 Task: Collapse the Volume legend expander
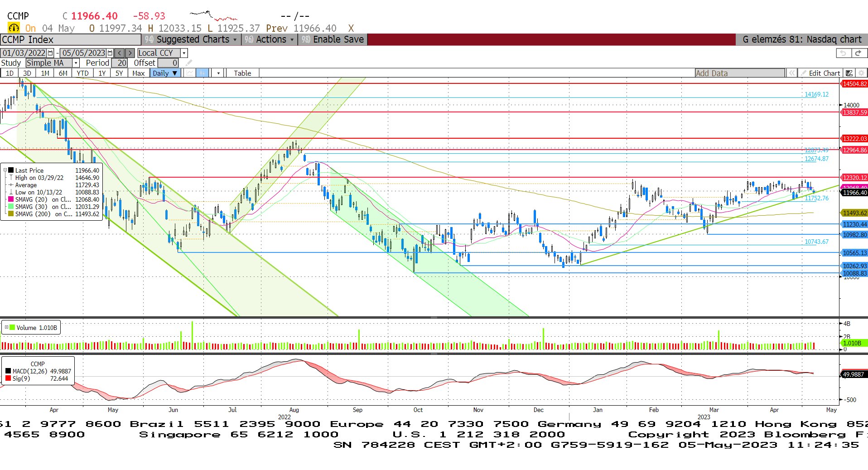click(6, 327)
